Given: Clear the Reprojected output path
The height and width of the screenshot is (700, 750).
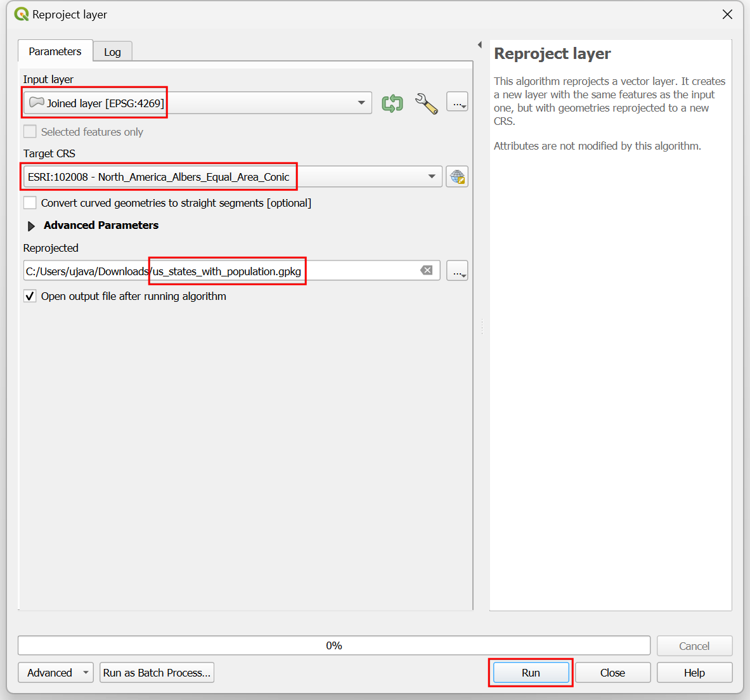Looking at the screenshot, I should pos(427,271).
